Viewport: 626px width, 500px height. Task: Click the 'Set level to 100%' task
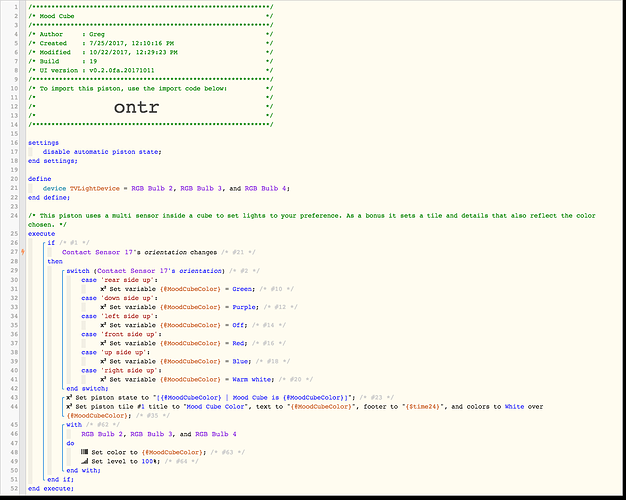(x=125, y=461)
